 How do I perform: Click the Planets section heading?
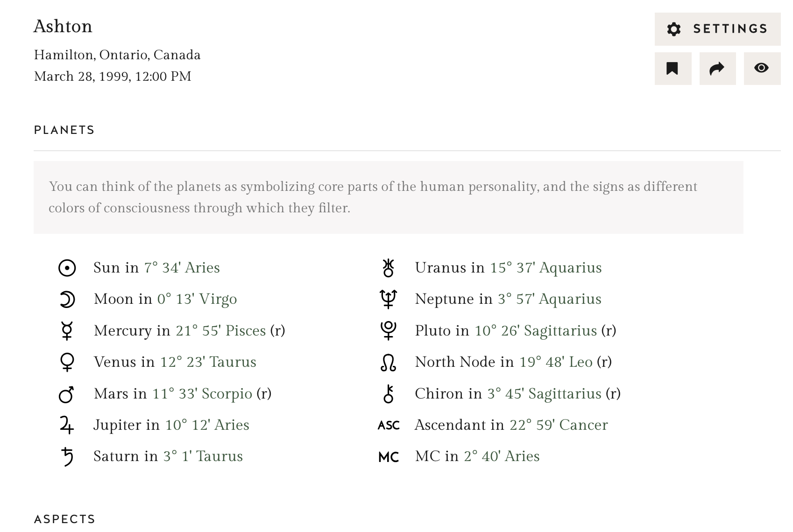click(64, 130)
